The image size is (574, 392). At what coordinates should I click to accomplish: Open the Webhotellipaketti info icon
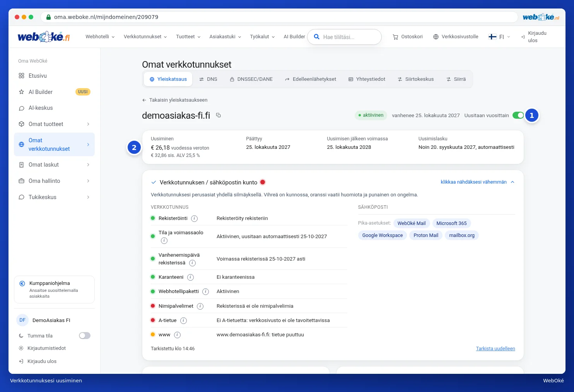(x=206, y=291)
